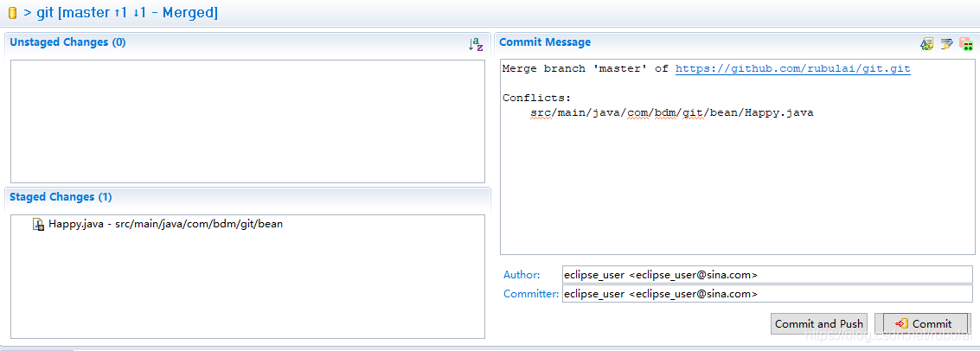Select staged Happy.java entry text
The width and height of the screenshot is (980, 351).
pos(165,224)
